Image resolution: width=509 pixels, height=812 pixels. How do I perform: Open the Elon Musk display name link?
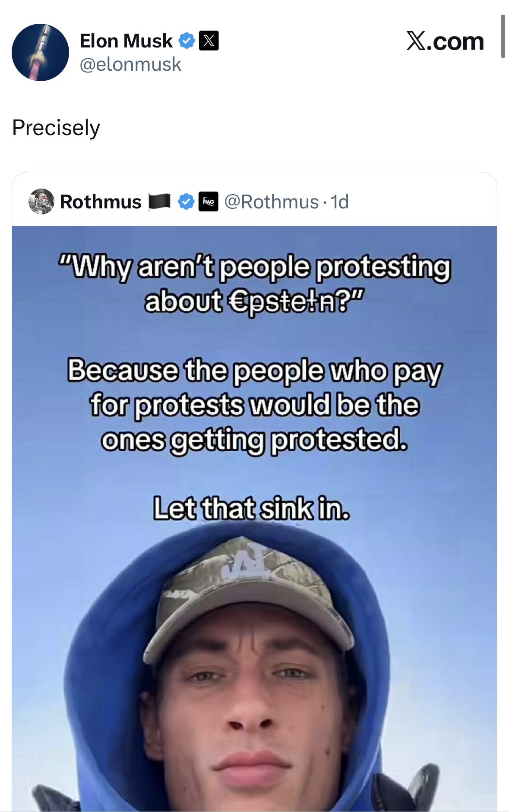click(126, 41)
